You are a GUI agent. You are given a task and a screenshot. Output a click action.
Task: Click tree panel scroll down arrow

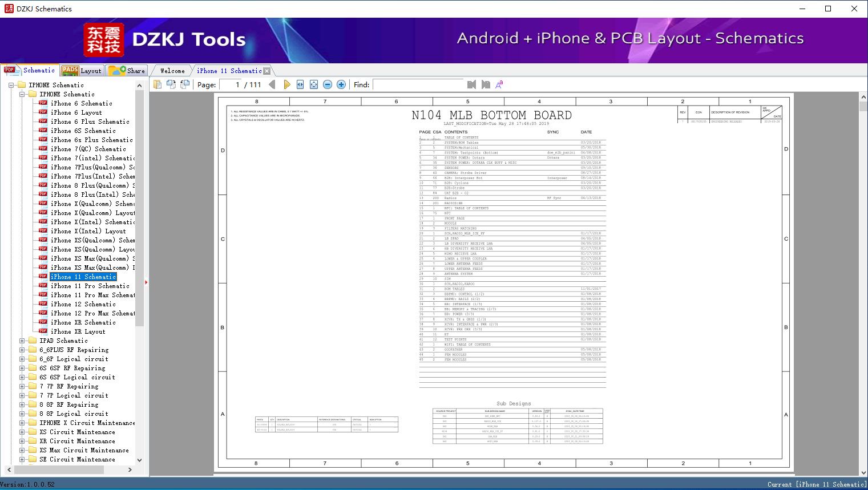139,460
